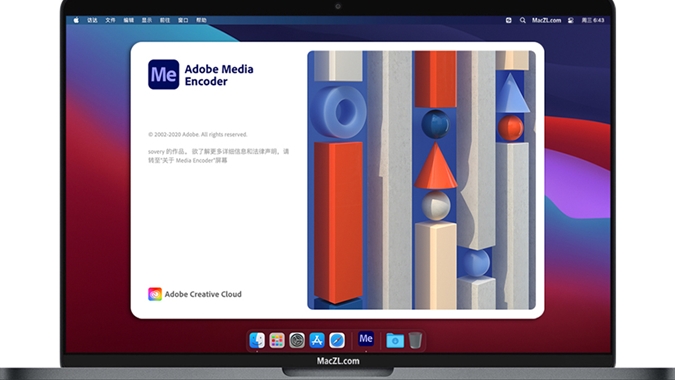Click the Me logo on the splash screen

[x=164, y=74]
